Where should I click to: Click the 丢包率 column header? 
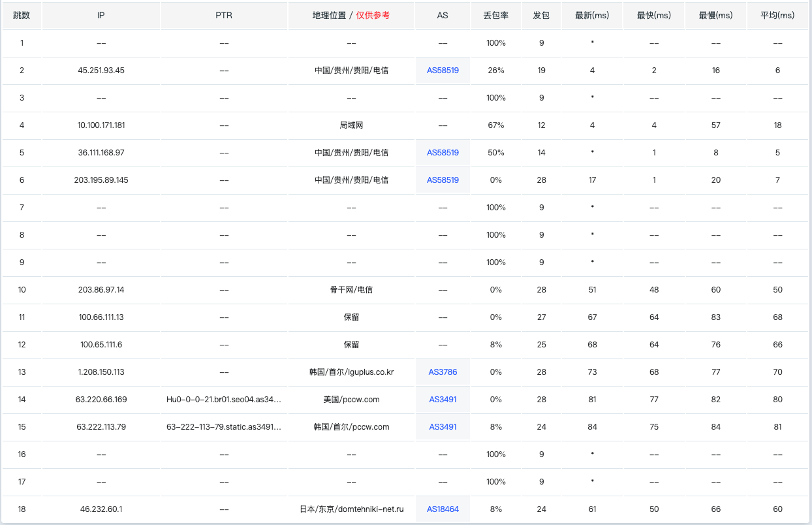tap(495, 16)
